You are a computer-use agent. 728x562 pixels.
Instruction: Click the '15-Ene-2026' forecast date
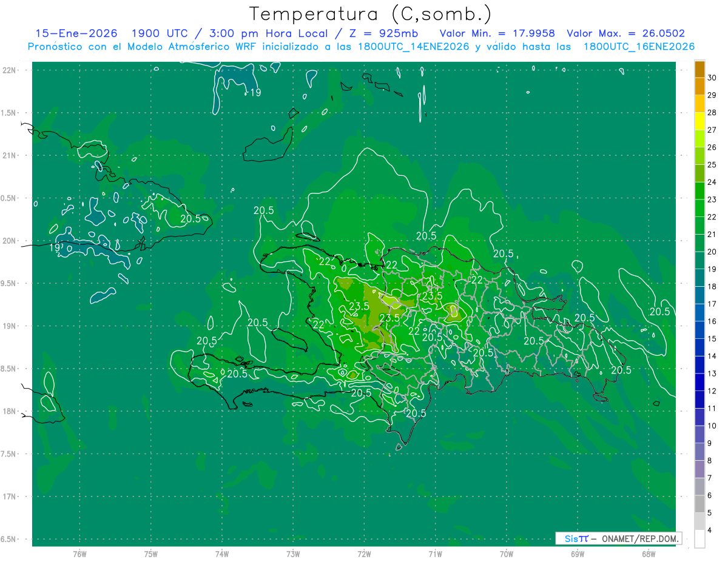coord(76,33)
